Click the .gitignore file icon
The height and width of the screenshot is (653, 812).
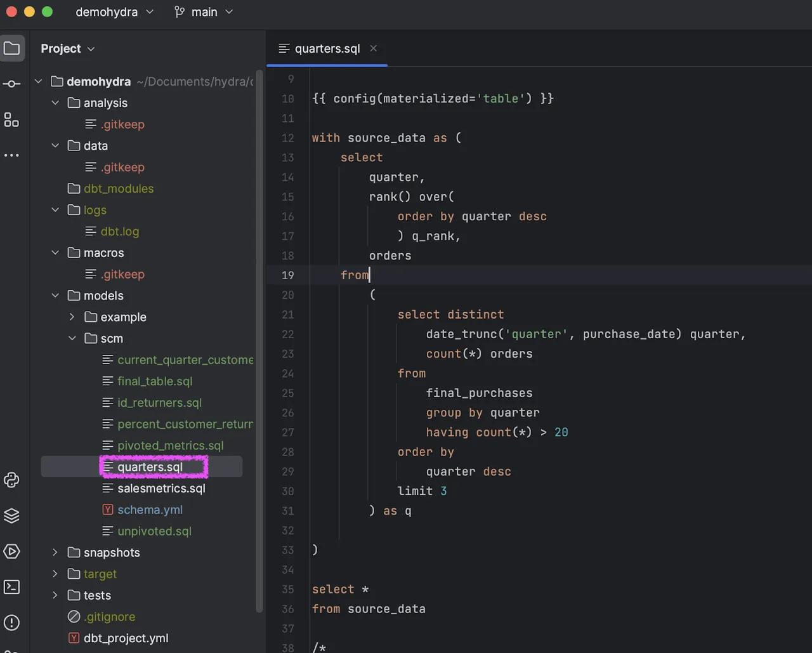(x=74, y=616)
